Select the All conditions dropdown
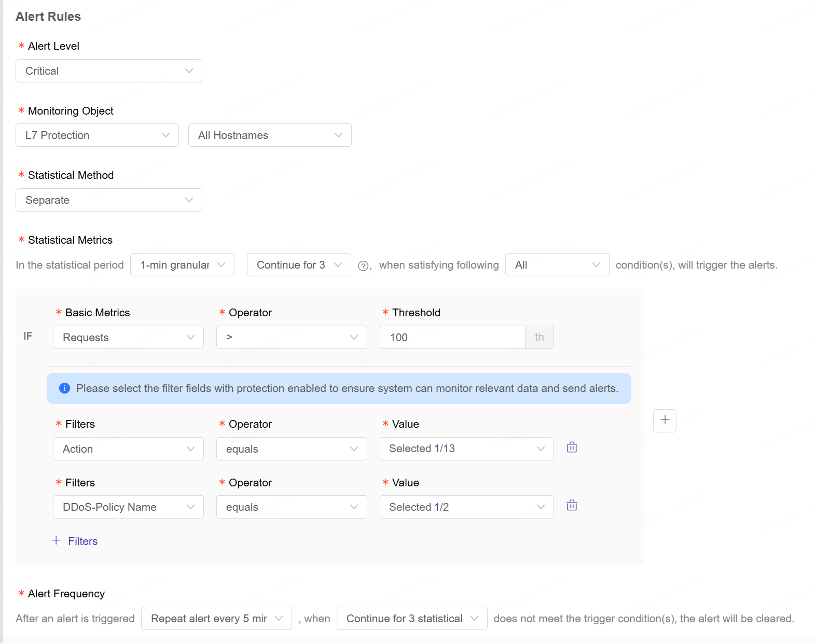This screenshot has width=816, height=644. click(x=557, y=265)
